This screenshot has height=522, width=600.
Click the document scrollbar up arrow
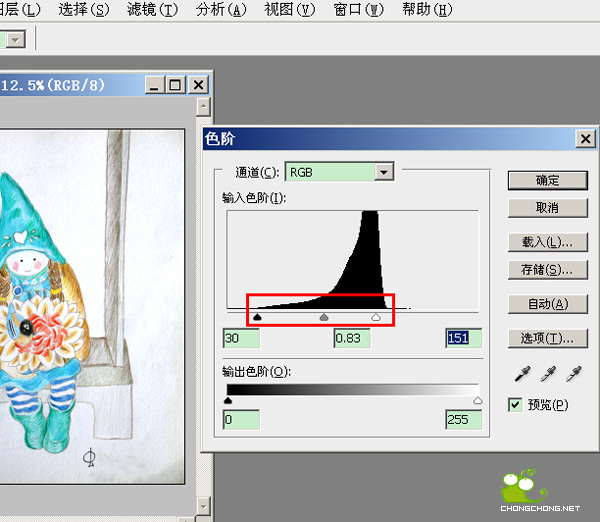203,107
